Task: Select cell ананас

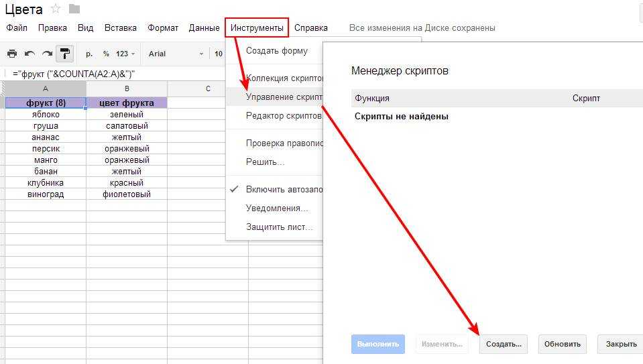Action: (x=46, y=137)
